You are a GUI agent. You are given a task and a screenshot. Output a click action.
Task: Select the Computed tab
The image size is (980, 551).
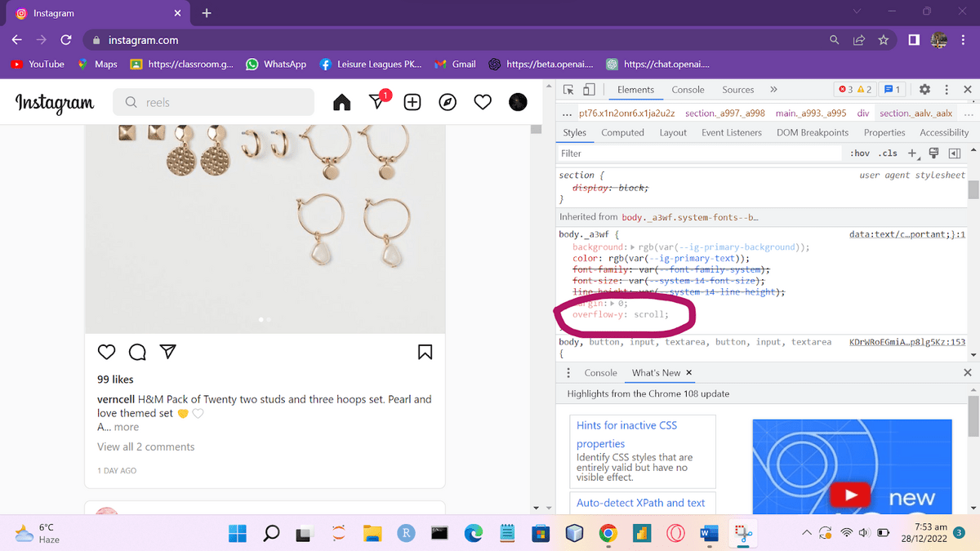[622, 132]
